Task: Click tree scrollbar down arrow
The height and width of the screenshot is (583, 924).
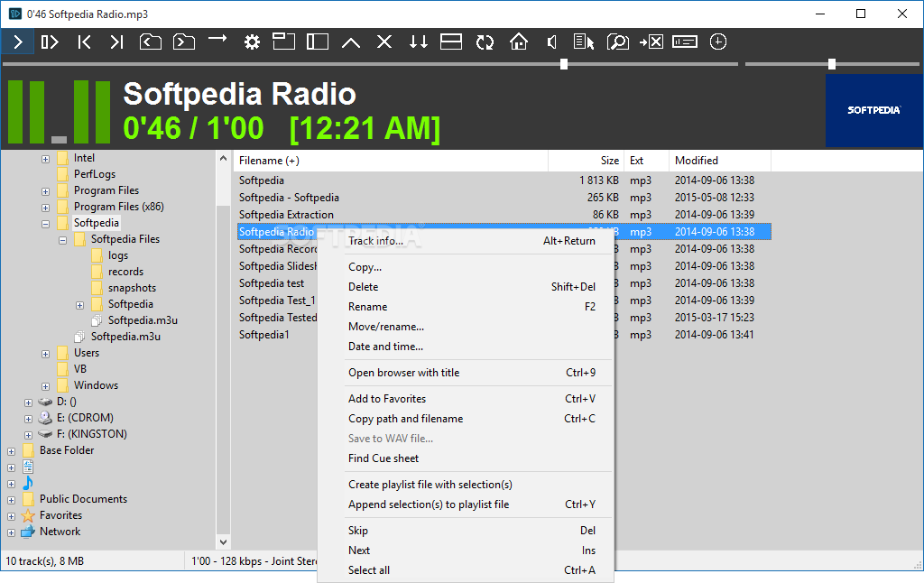Action: pos(224,542)
